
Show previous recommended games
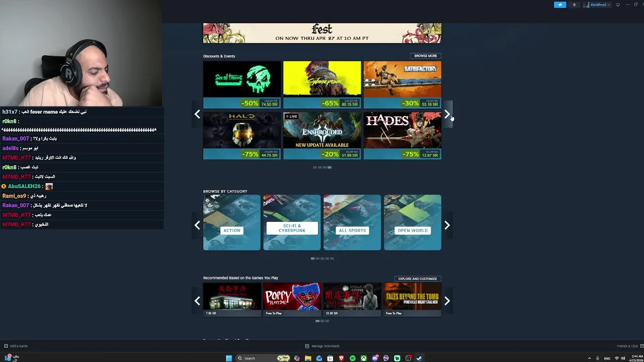pyautogui.click(x=197, y=301)
